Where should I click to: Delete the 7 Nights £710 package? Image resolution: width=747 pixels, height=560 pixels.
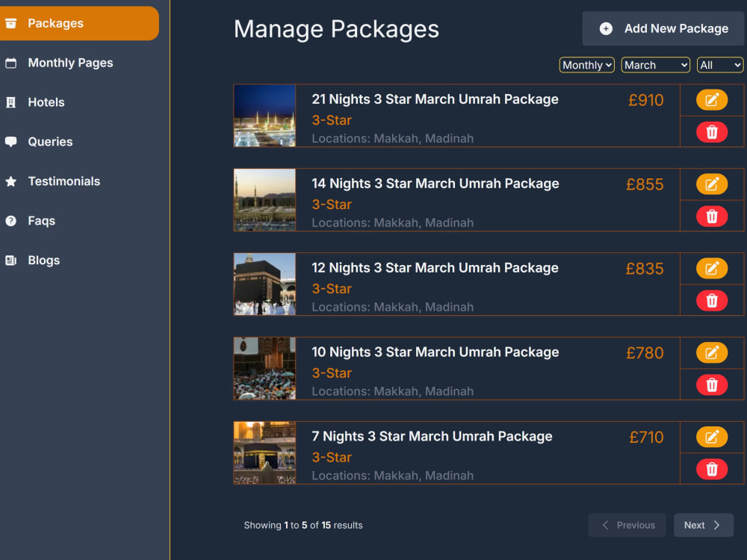tap(711, 469)
